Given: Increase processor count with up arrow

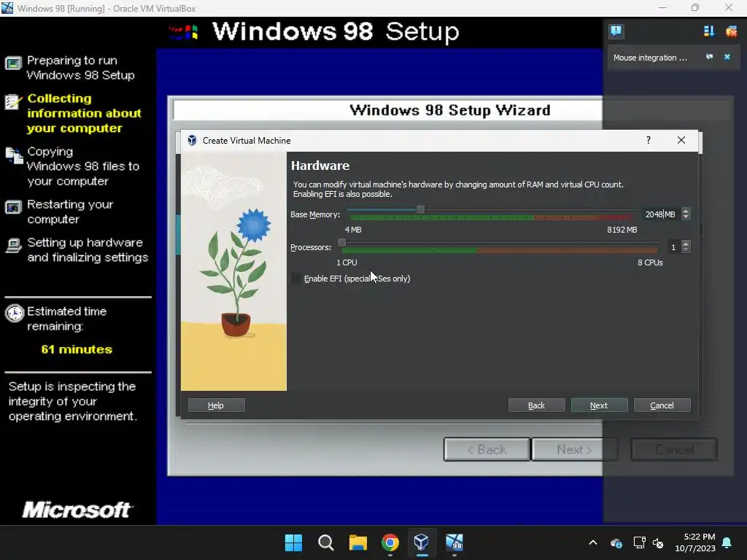Looking at the screenshot, I should point(686,244).
